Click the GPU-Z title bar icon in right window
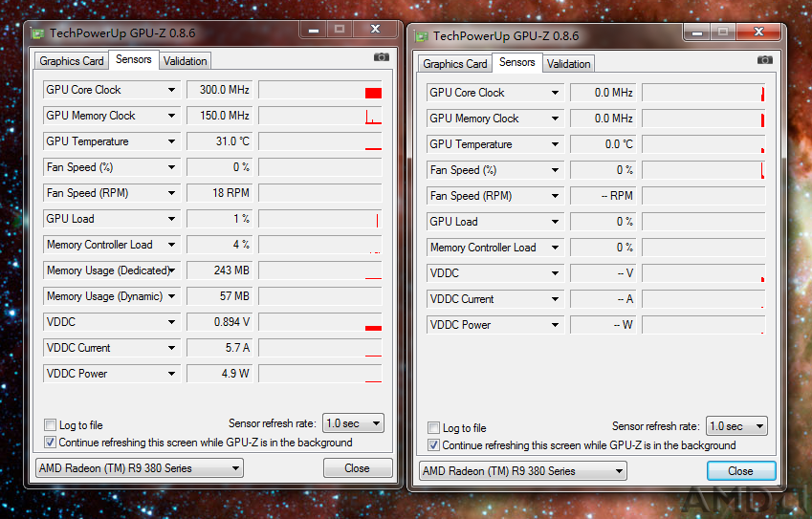The height and width of the screenshot is (519, 812). click(x=422, y=36)
